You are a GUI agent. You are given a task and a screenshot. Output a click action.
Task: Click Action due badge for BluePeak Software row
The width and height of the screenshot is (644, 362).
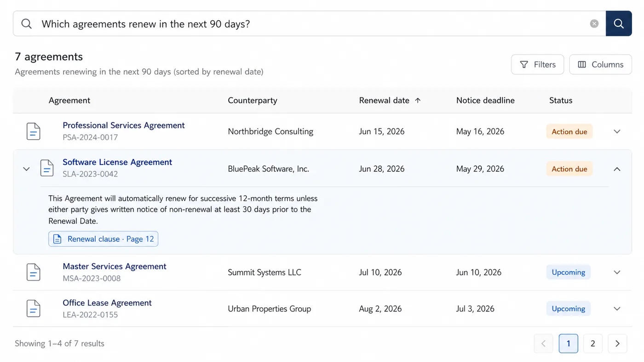coord(569,169)
